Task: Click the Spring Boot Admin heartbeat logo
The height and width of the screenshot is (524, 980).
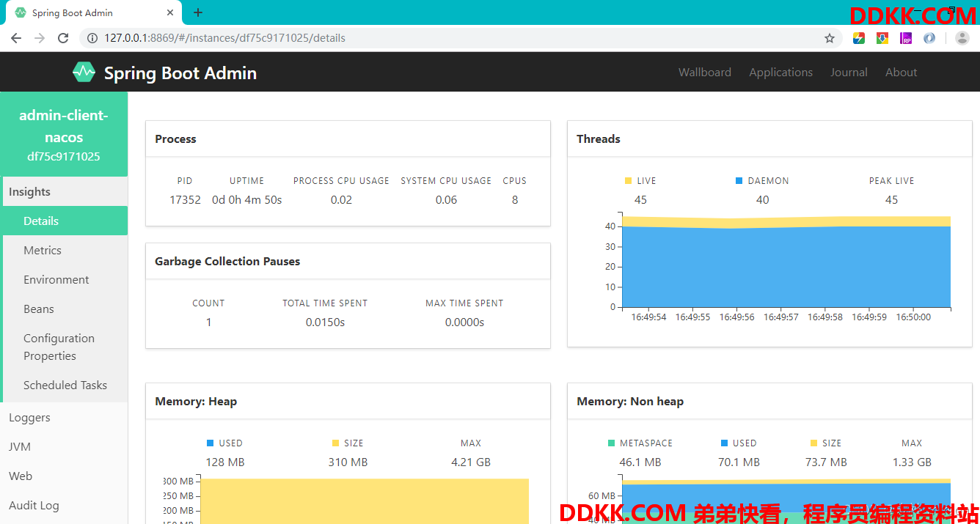Action: click(84, 72)
